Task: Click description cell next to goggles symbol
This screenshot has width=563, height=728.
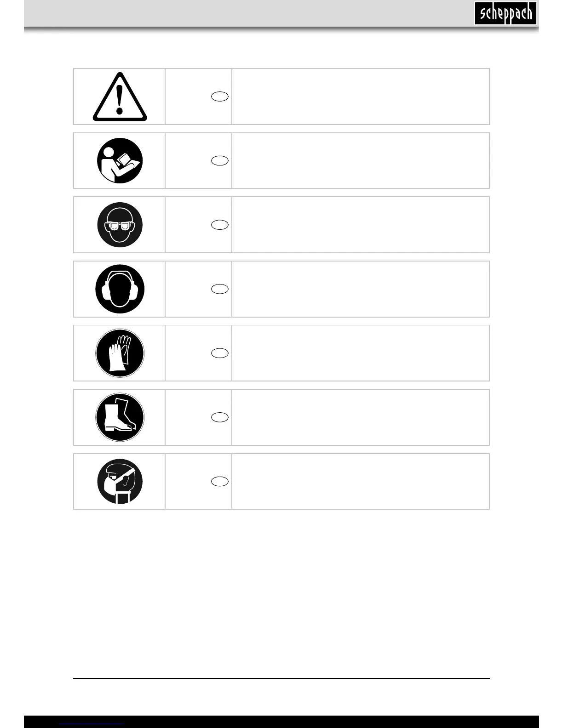Action: coord(361,225)
